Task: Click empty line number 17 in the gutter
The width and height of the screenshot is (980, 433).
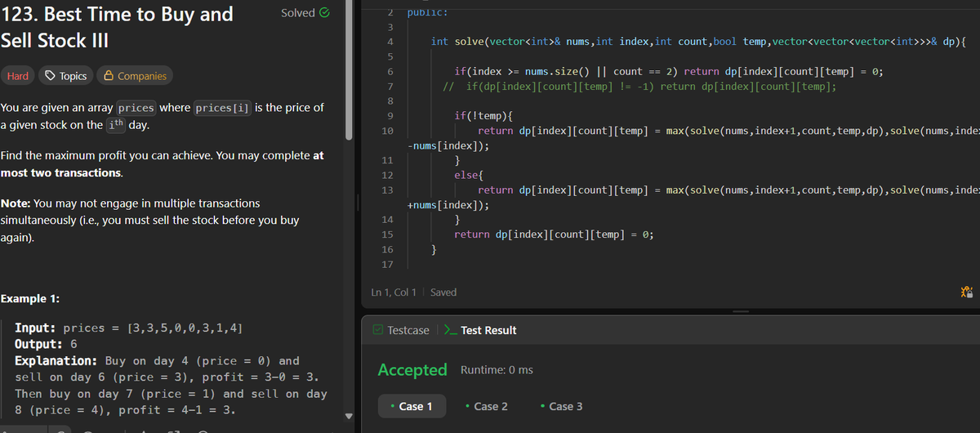Action: point(388,265)
